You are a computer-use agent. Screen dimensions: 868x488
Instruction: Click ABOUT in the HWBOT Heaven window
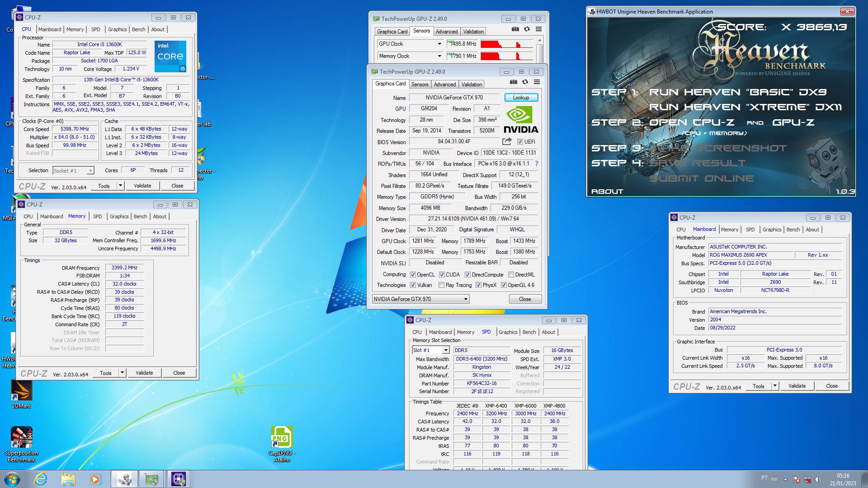click(607, 192)
